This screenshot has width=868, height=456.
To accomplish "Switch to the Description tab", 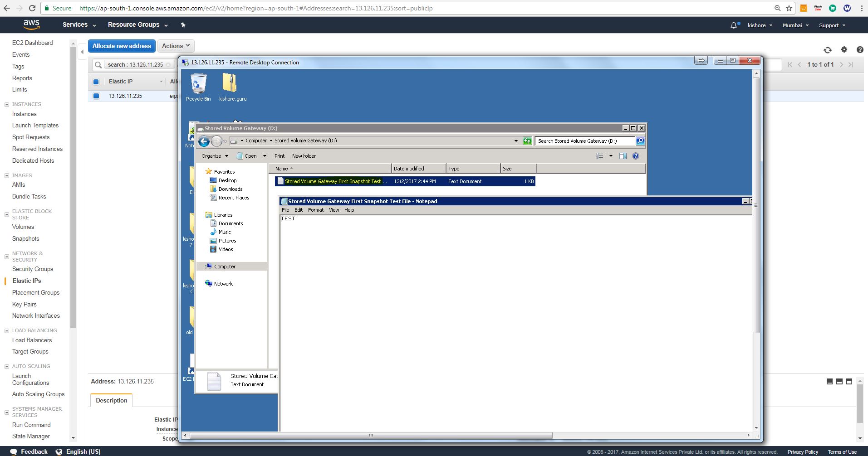I will click(x=112, y=400).
